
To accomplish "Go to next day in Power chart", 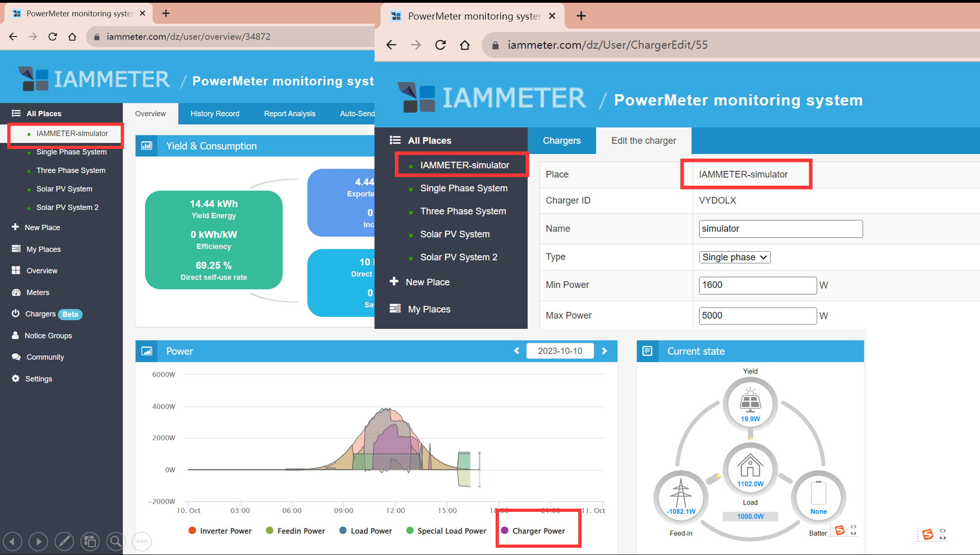I will coord(604,351).
